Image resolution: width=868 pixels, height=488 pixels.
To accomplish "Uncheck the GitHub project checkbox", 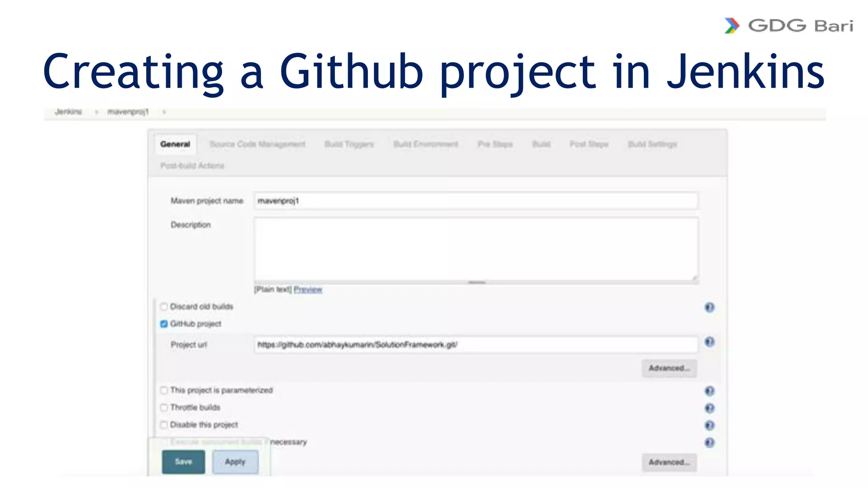I will click(x=164, y=324).
